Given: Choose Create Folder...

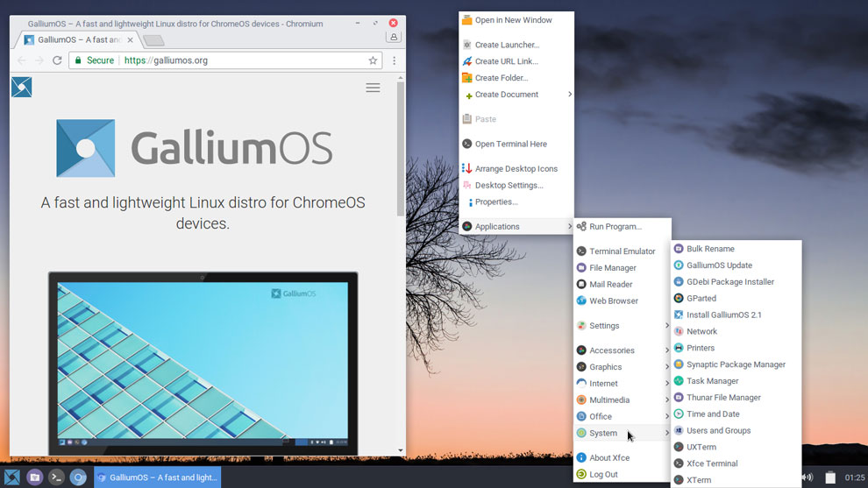Looking at the screenshot, I should (x=516, y=78).
